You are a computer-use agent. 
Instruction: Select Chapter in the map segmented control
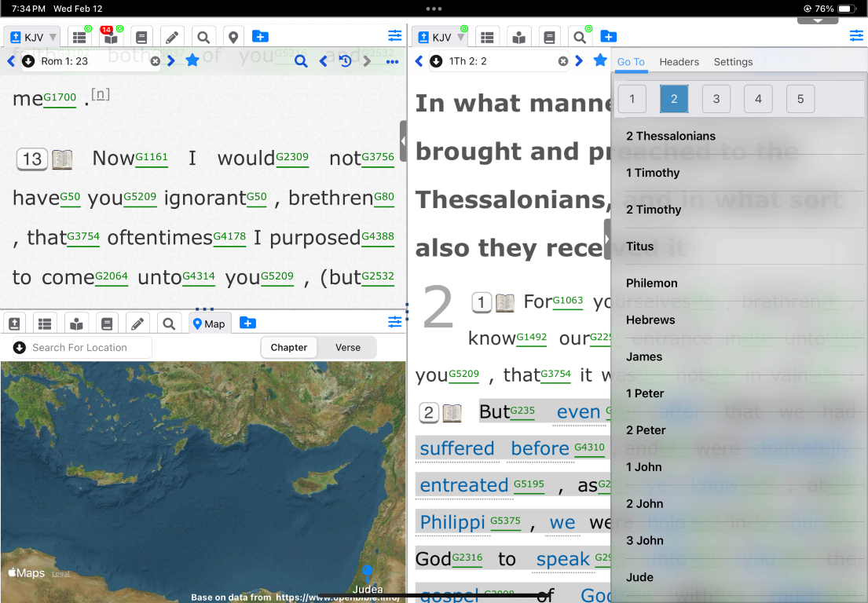point(288,347)
